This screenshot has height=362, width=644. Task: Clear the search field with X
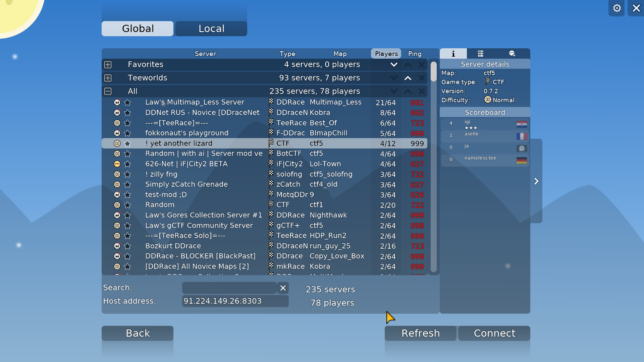(x=283, y=288)
